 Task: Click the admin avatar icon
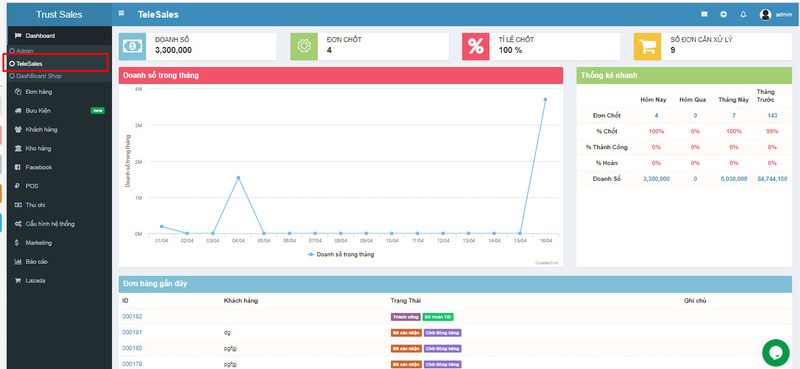[x=765, y=15]
